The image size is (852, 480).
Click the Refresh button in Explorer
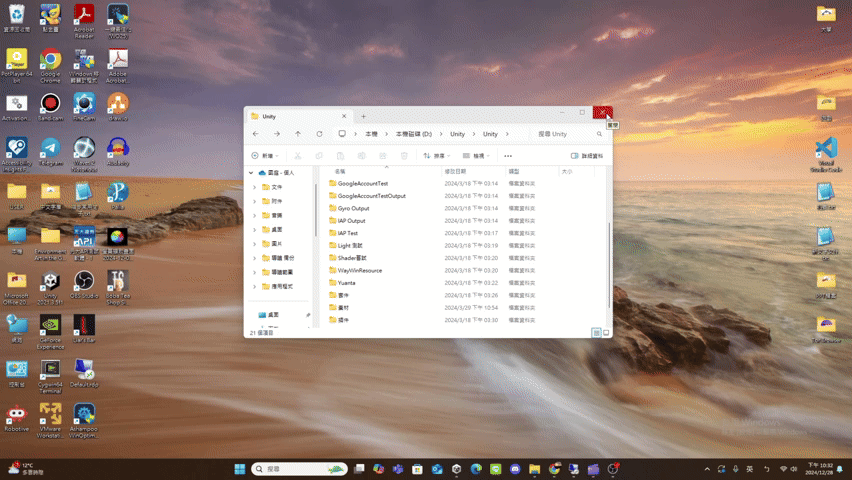click(x=319, y=134)
